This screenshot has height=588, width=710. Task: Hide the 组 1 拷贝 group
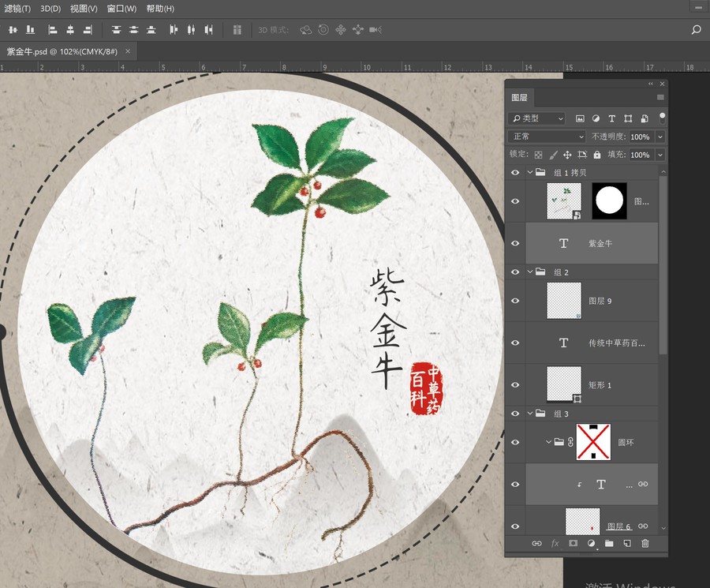[x=515, y=173]
